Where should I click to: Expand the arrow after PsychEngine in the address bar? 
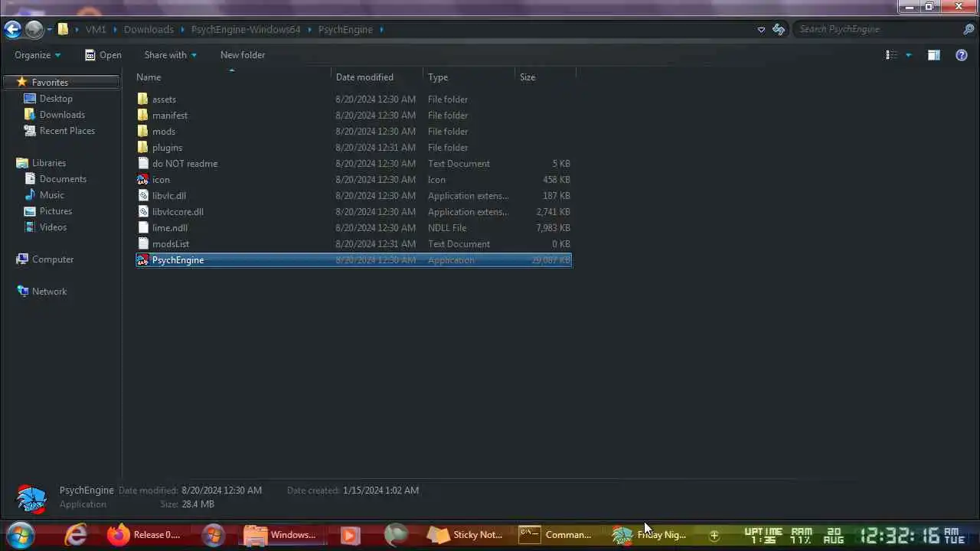[381, 29]
